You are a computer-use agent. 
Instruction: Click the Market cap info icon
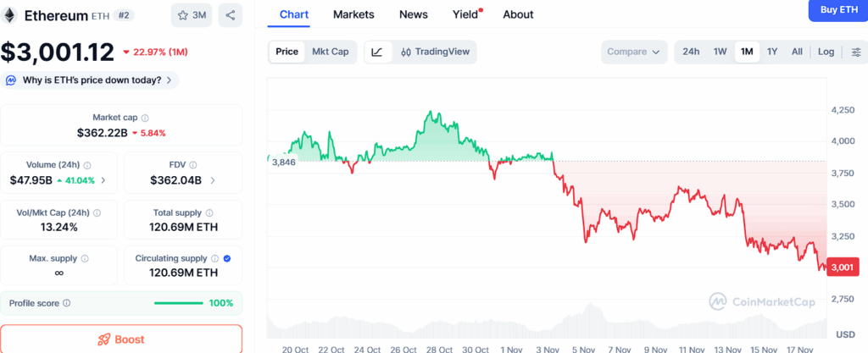145,119
